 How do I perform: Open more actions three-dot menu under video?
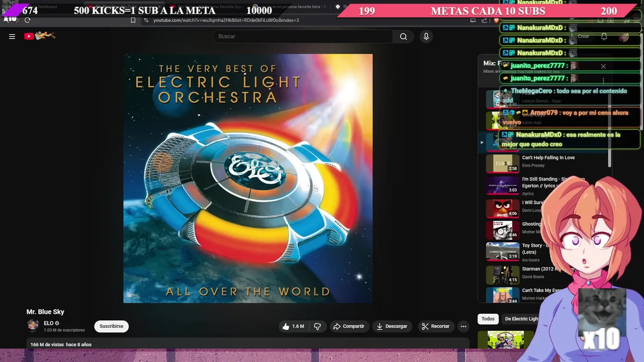[x=463, y=326]
